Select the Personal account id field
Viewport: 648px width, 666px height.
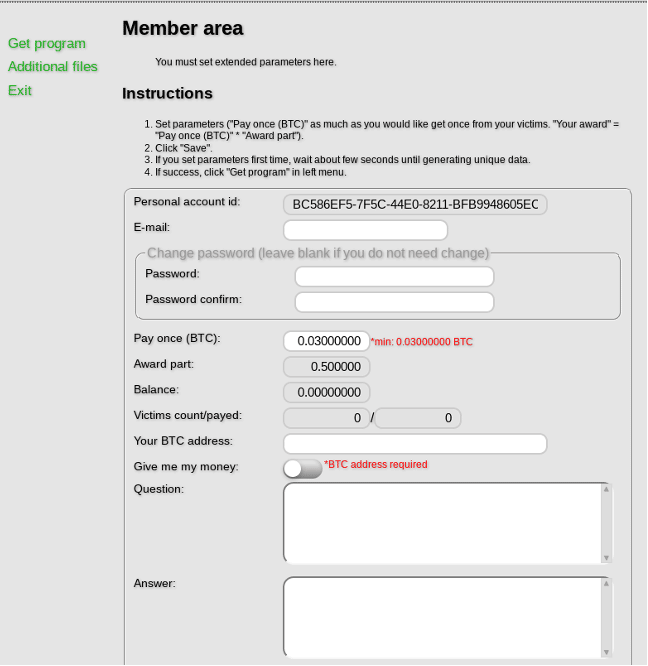[415, 205]
